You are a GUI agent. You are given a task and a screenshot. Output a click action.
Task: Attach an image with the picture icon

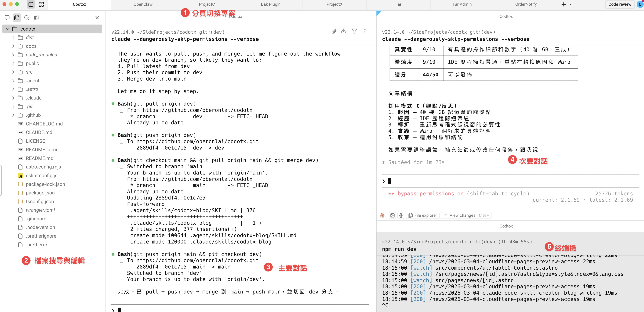pos(392,215)
